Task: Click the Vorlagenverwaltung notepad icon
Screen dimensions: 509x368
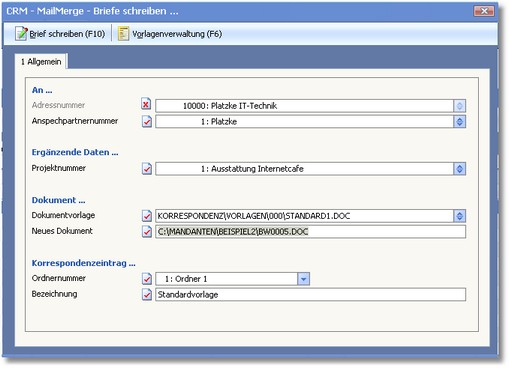Action: coord(123,34)
